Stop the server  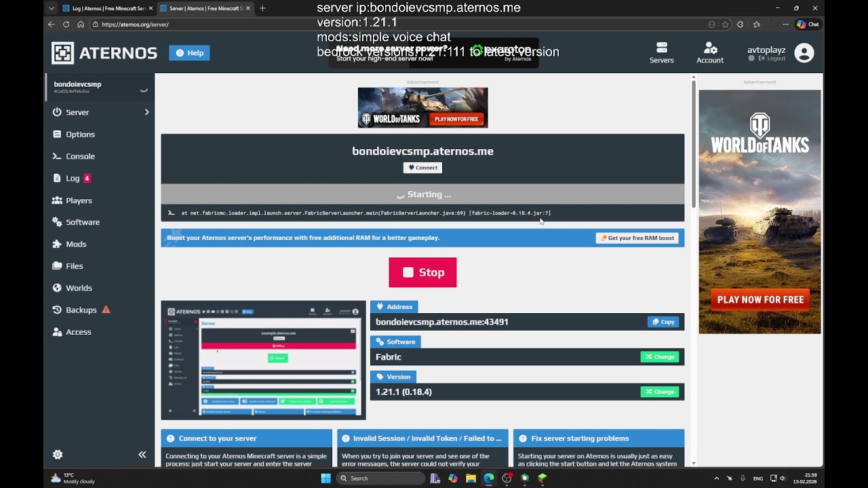click(422, 272)
